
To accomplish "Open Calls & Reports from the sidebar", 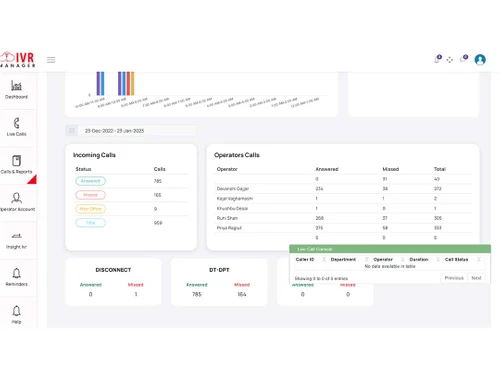I will click(x=16, y=165).
